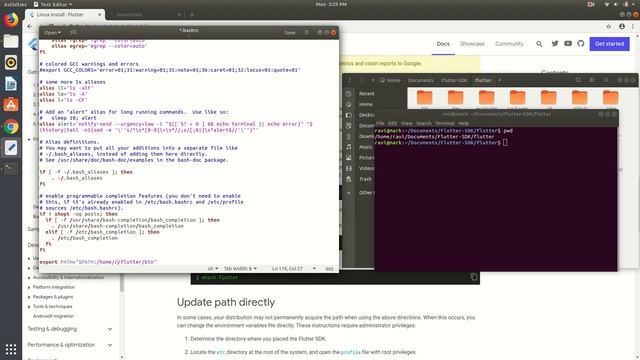
Task: Go to Documents in Files path bar
Action: pos(421,80)
